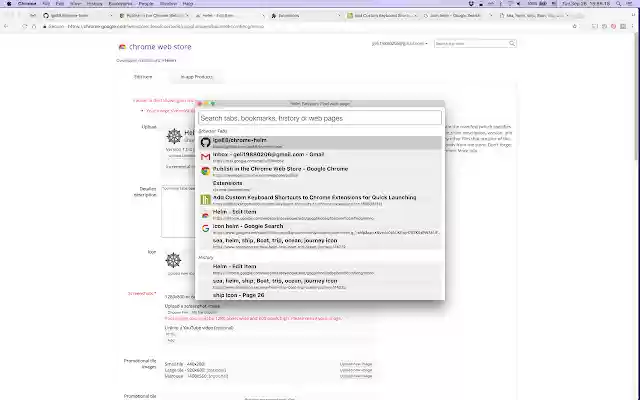
Task: Click the Gmail icon on the Inbox row
Action: [205, 157]
